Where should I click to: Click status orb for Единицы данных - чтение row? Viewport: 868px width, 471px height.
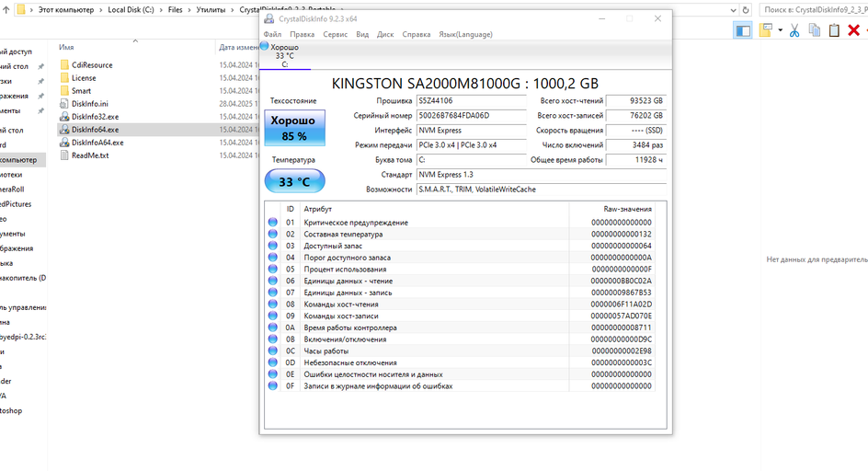(x=272, y=281)
